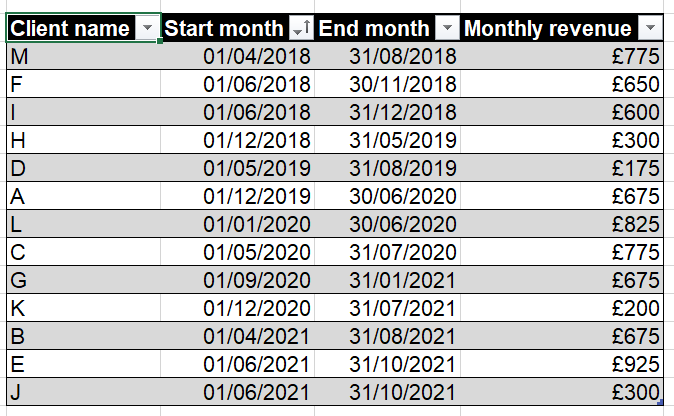
Task: Select the cell for client H
Action: [82, 139]
